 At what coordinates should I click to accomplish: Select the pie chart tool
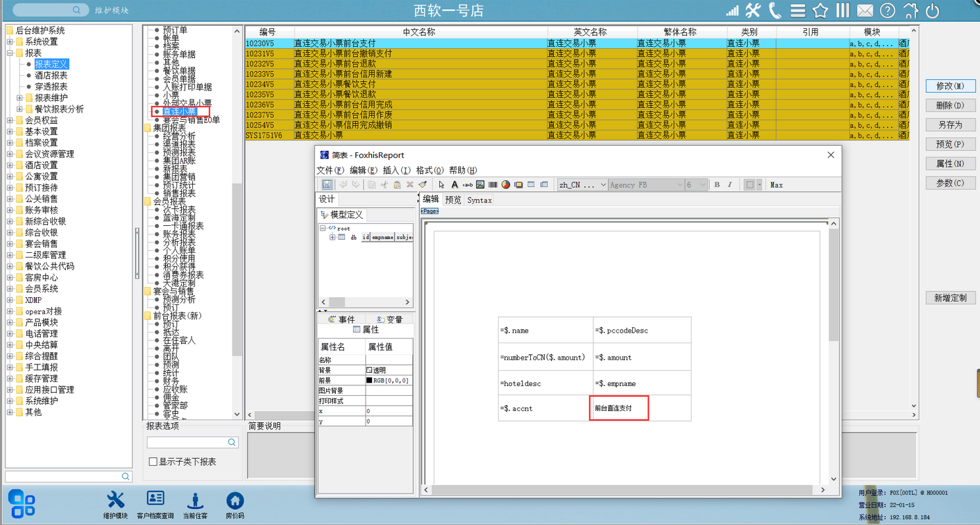tap(506, 184)
